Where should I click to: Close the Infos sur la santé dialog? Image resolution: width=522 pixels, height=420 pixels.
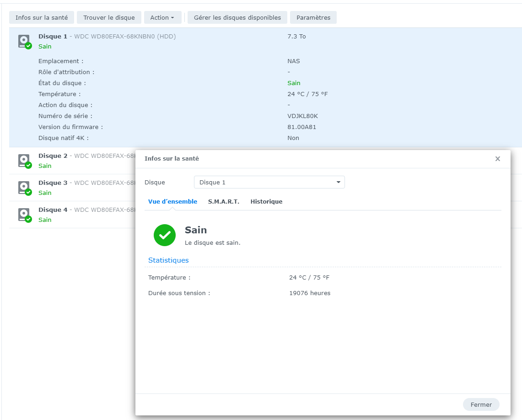(x=497, y=159)
